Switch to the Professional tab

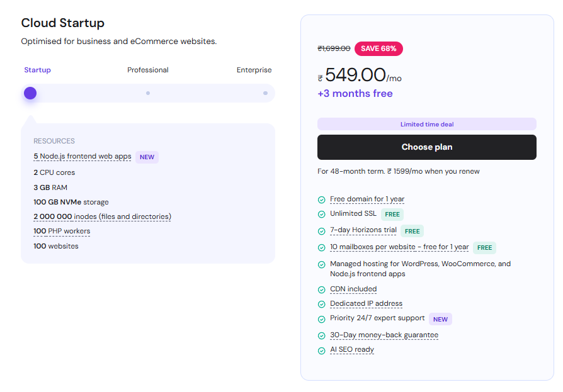(148, 70)
